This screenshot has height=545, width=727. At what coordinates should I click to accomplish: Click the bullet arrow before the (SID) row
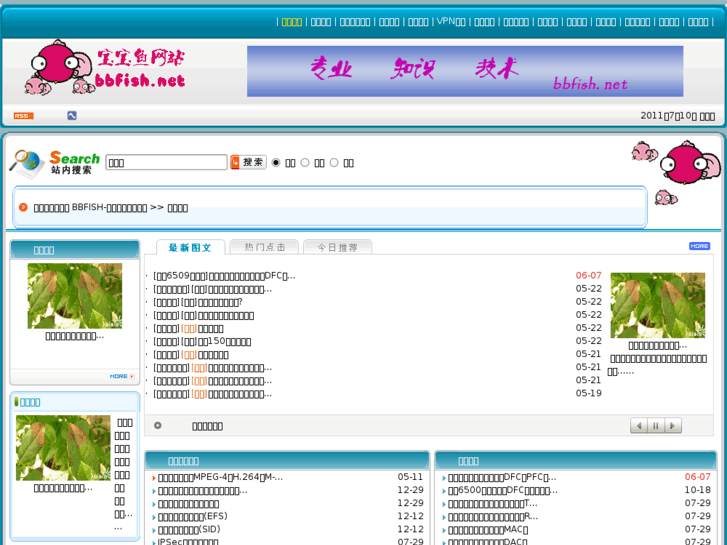[153, 530]
